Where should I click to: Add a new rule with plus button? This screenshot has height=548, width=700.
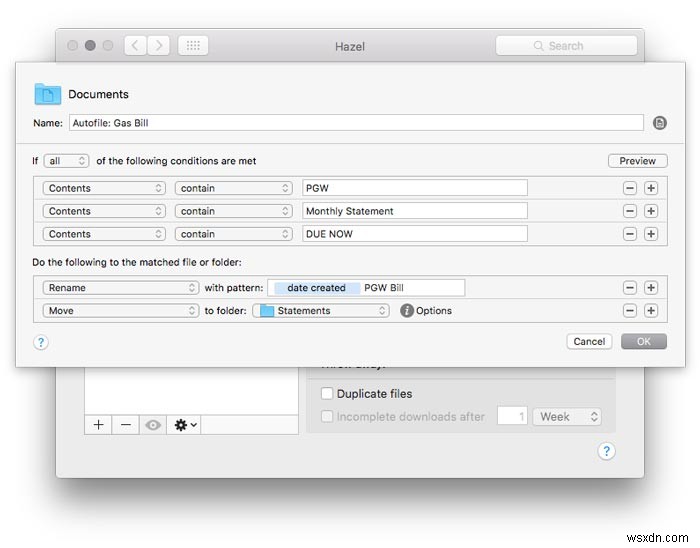pos(98,425)
